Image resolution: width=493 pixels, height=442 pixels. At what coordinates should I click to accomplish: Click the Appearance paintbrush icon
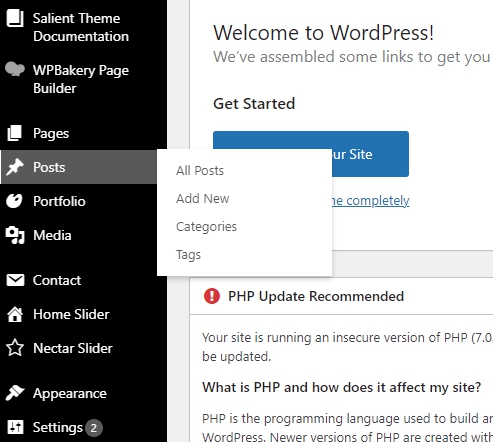[15, 393]
